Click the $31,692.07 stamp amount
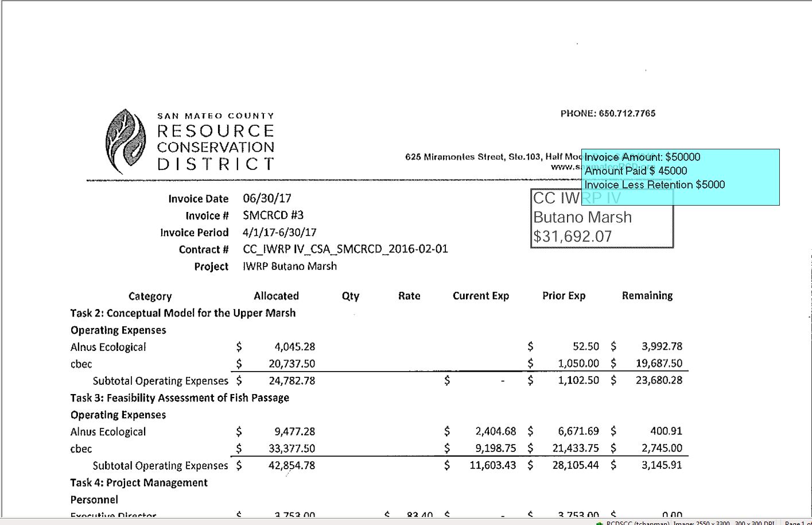Screen dimensions: 812x525 572,236
